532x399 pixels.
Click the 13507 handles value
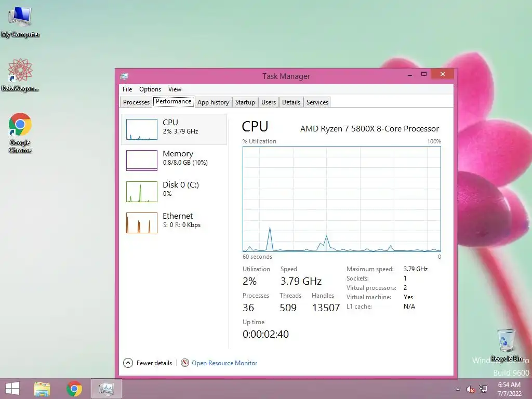click(326, 308)
